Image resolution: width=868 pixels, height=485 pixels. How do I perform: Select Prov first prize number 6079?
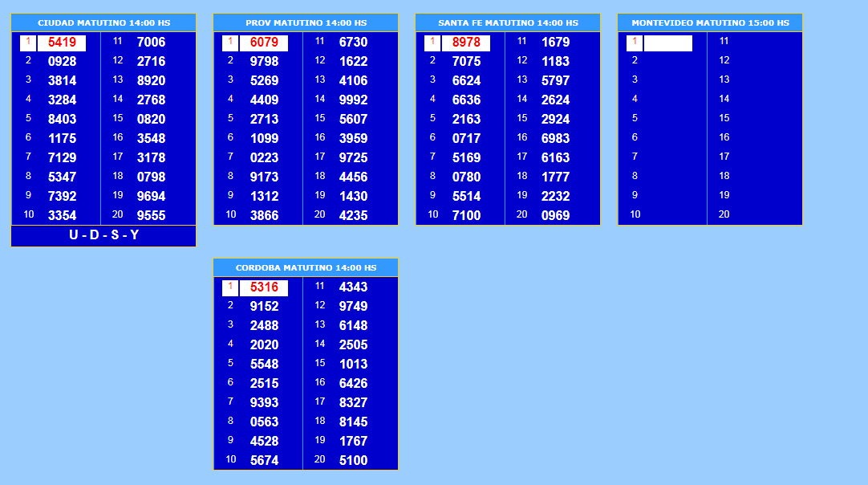[264, 43]
